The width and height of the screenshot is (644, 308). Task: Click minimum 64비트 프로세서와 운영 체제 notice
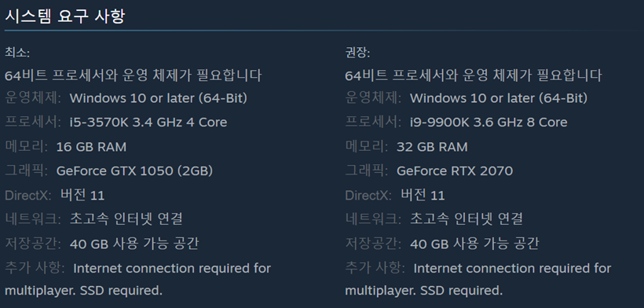(133, 75)
